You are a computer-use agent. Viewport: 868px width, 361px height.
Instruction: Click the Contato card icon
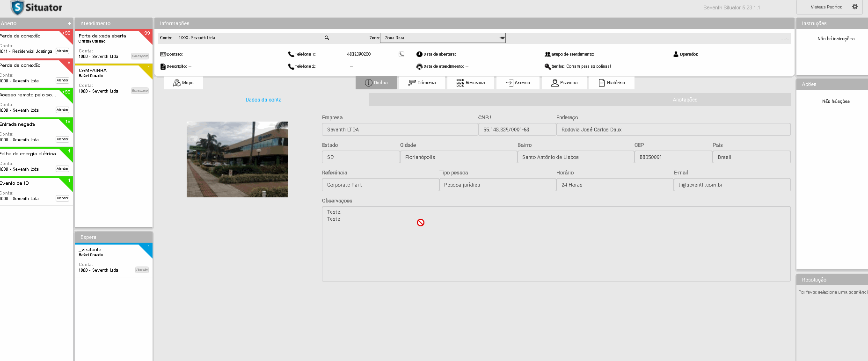[x=163, y=54]
